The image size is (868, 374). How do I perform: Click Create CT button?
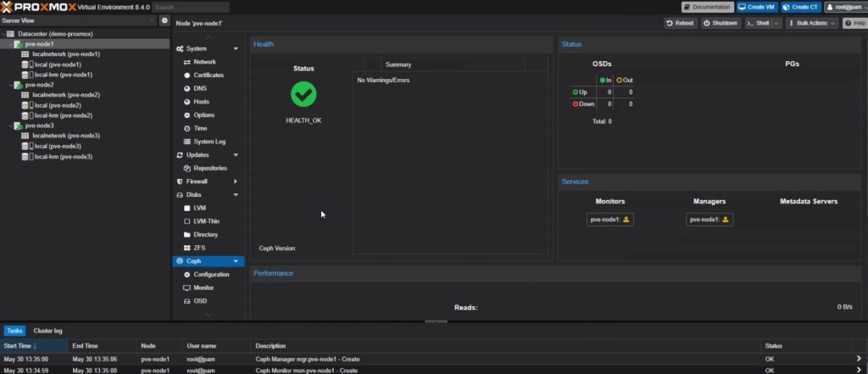[800, 7]
